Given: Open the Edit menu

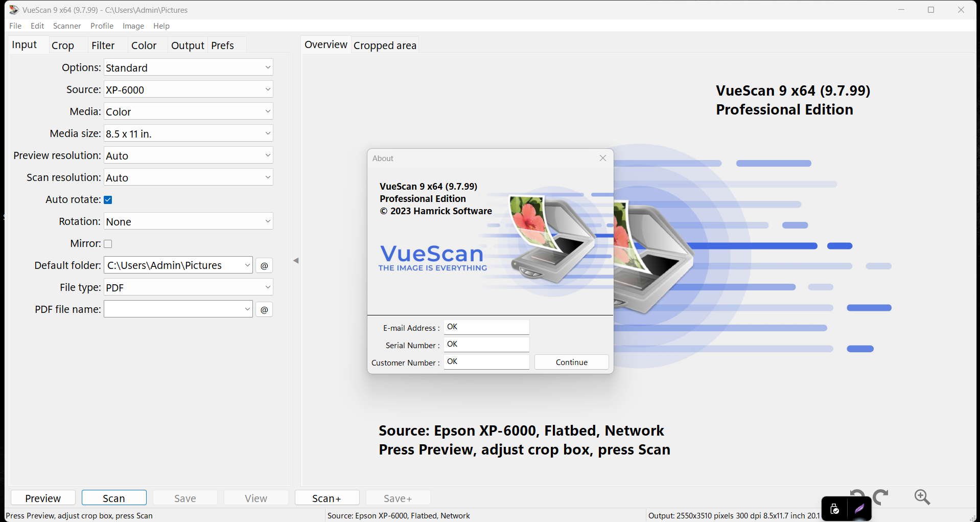Looking at the screenshot, I should [37, 26].
